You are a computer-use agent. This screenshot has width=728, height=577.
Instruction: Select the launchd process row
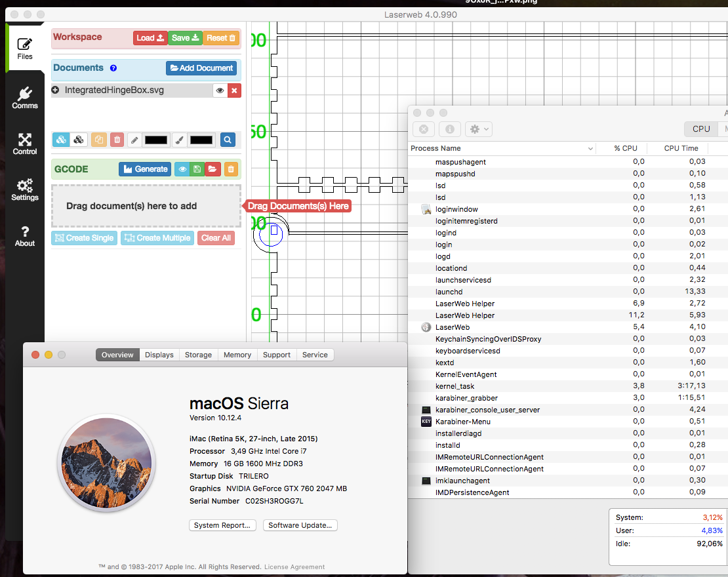[568, 292]
